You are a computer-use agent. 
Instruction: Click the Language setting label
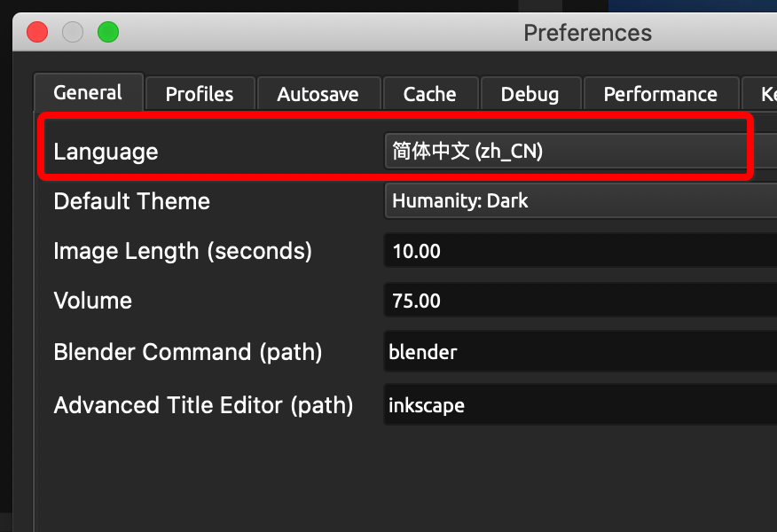[106, 152]
